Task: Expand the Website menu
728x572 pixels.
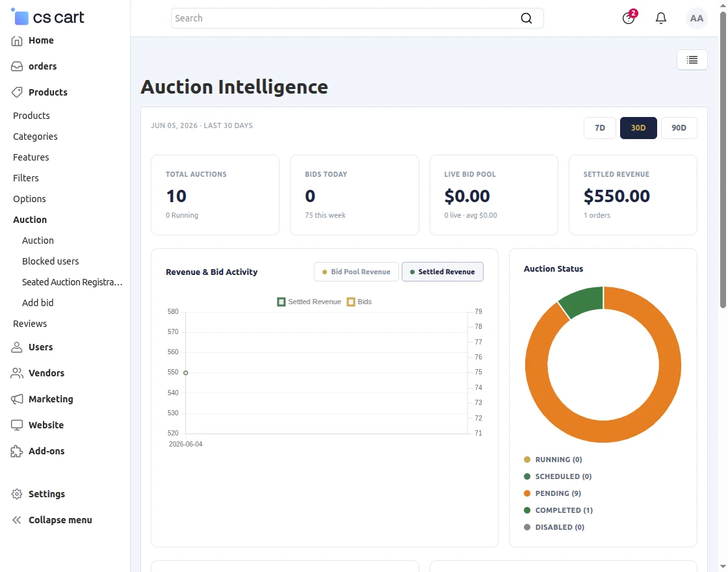Action: [x=46, y=425]
